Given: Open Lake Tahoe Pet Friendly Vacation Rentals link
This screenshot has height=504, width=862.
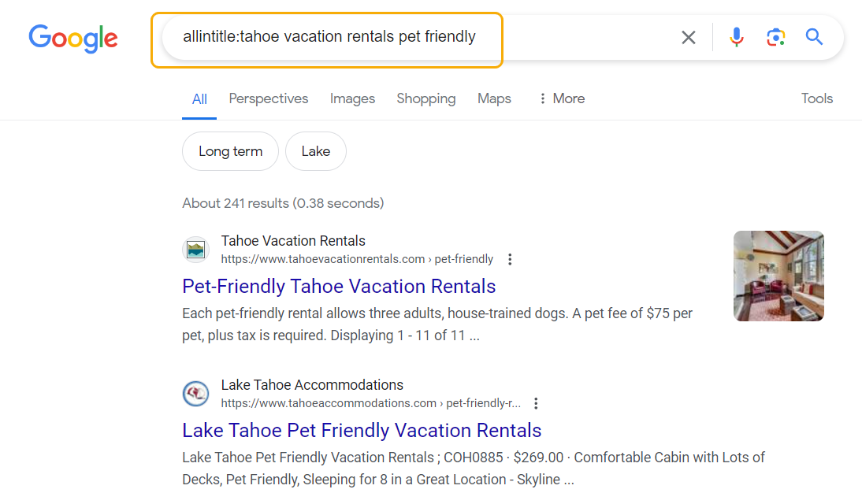Looking at the screenshot, I should (362, 430).
